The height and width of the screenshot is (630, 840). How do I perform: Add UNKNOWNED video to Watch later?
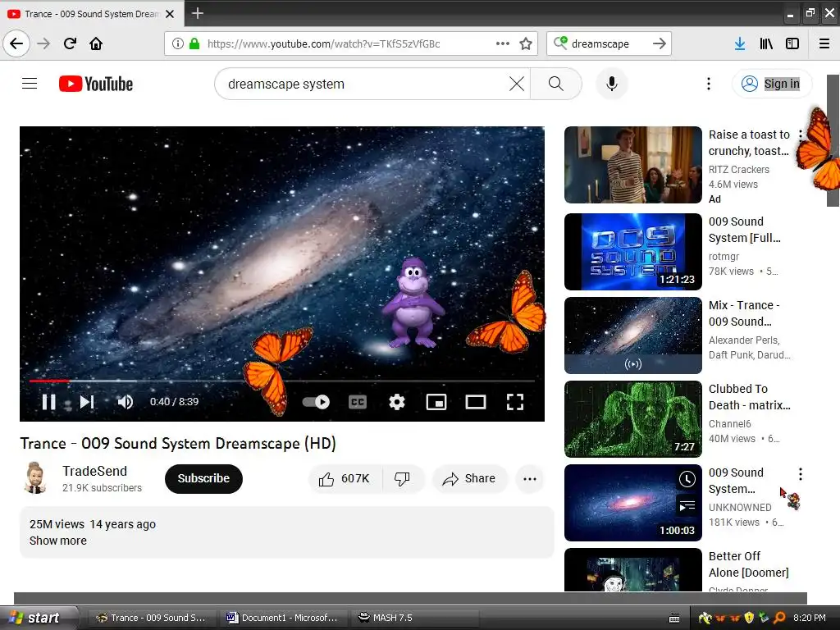(x=687, y=479)
